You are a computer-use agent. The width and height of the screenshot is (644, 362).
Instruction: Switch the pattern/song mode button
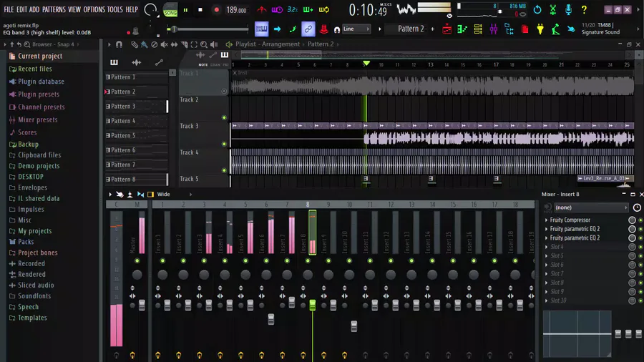pos(170,9)
